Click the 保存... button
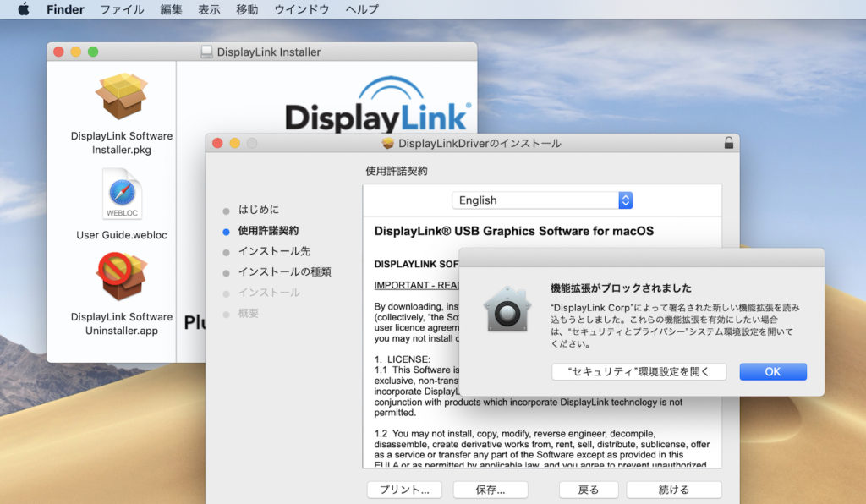This screenshot has height=504, width=866. coord(491,490)
